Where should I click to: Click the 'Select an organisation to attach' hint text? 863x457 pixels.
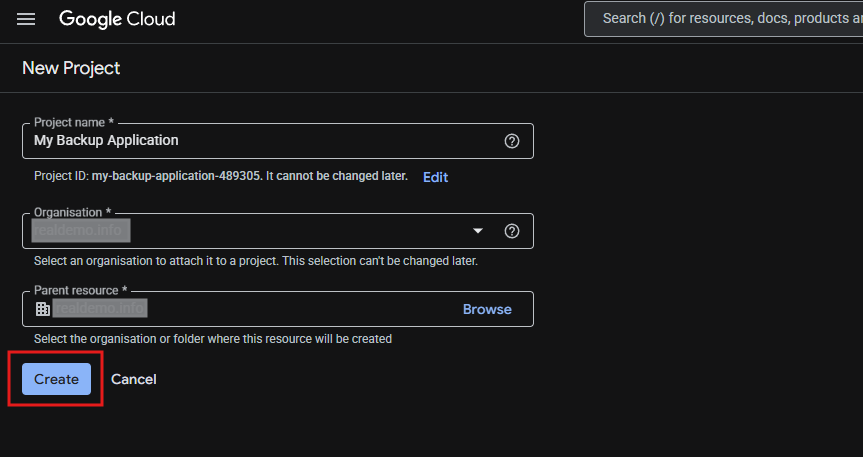pyautogui.click(x=256, y=261)
